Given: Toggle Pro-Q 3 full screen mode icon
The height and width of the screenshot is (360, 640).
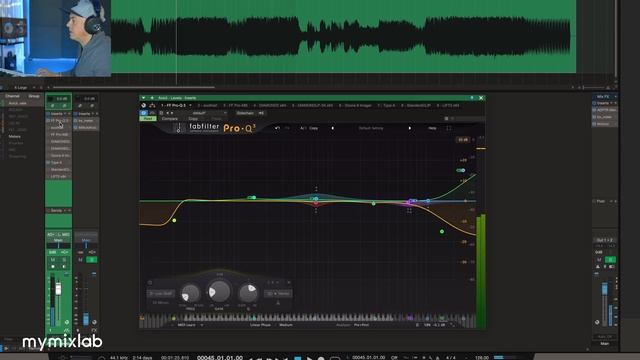Looking at the screenshot, I should click(449, 128).
